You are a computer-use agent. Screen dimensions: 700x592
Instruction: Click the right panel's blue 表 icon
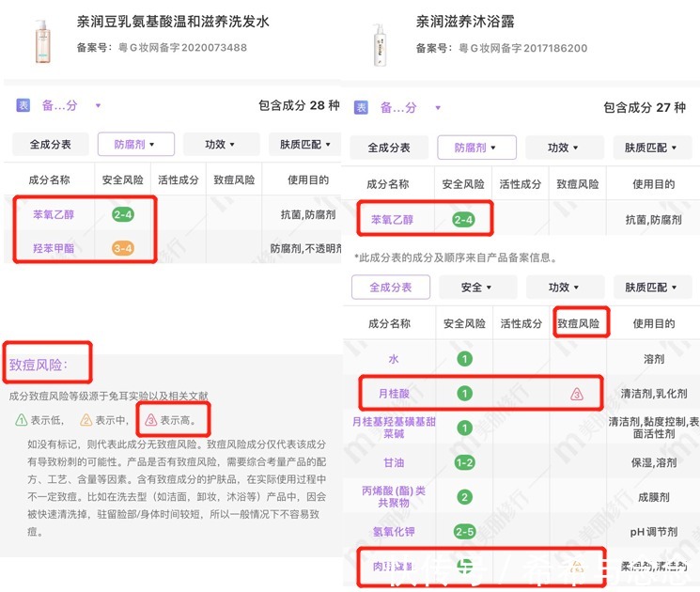361,108
